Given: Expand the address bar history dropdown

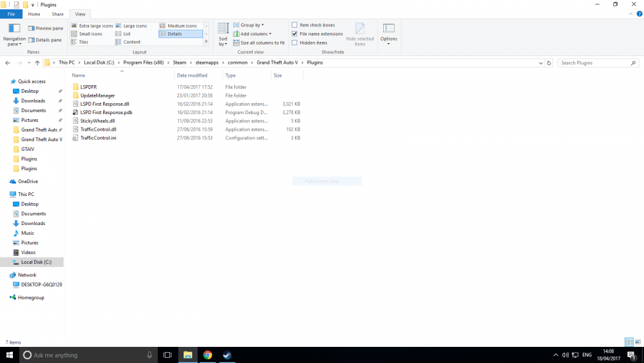Looking at the screenshot, I should click(540, 63).
